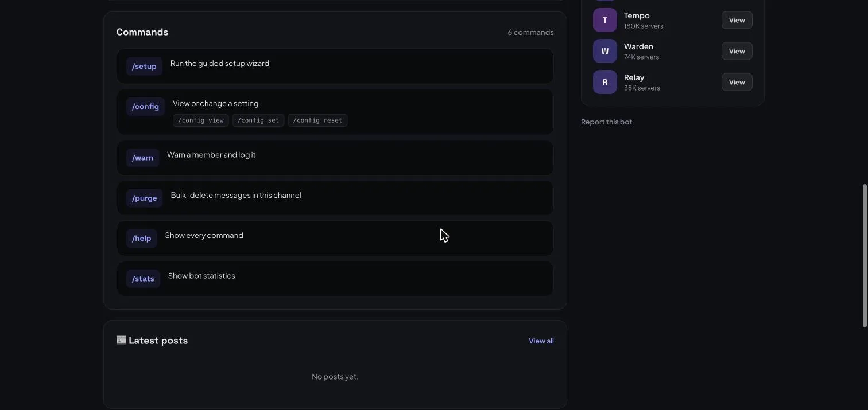The width and height of the screenshot is (868, 410).
Task: View the Warden bot
Action: coord(737,51)
